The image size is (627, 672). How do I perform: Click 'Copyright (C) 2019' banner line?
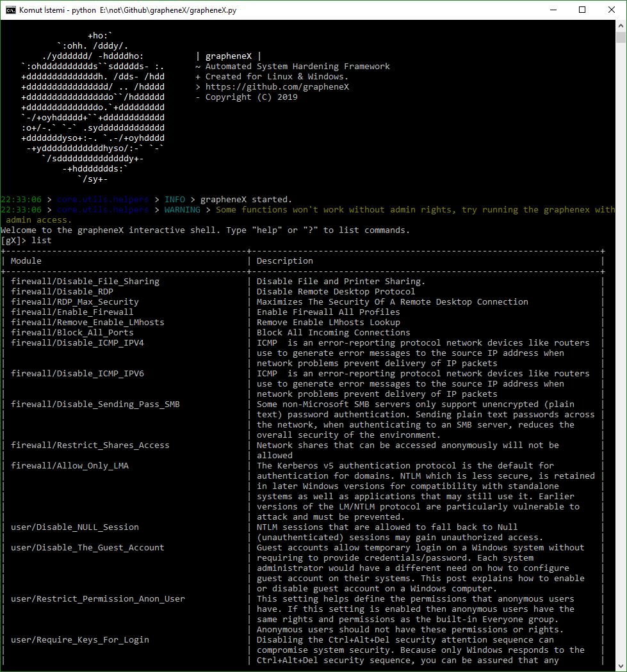251,97
